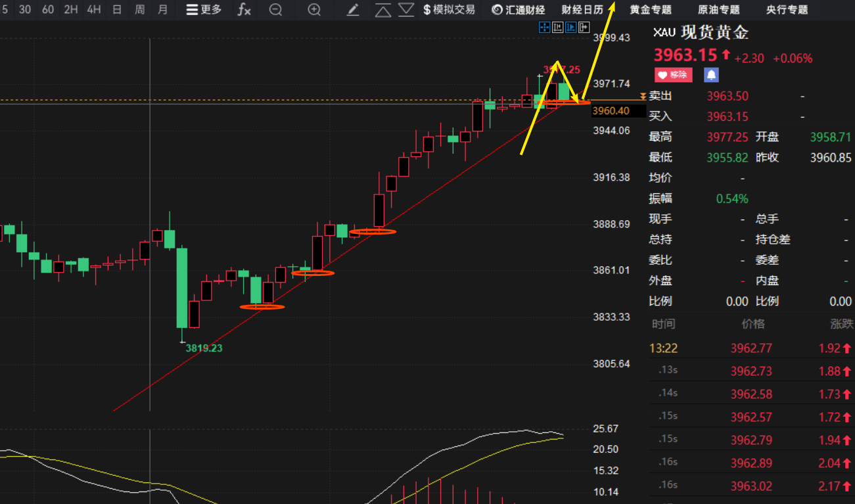This screenshot has width=855, height=504.
Task: Click the 3861.01 price axis label
Action: (611, 270)
